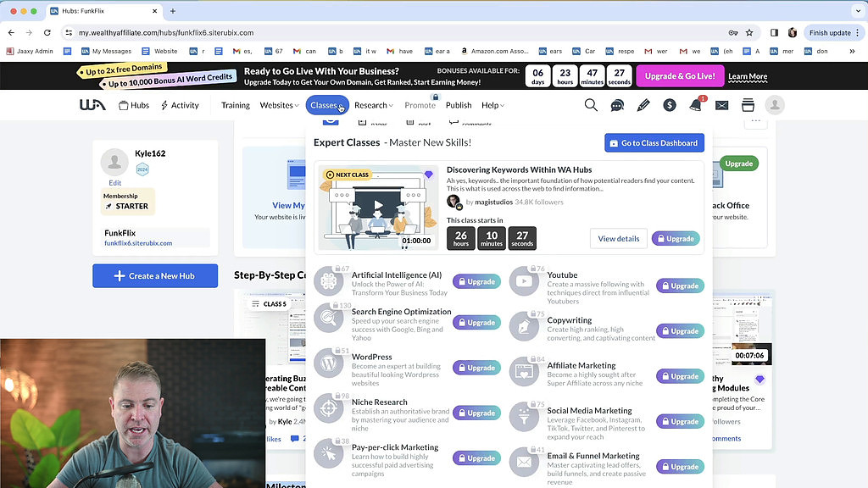This screenshot has width=868, height=488.
Task: Open the live chat bubble icon
Action: pos(617,105)
